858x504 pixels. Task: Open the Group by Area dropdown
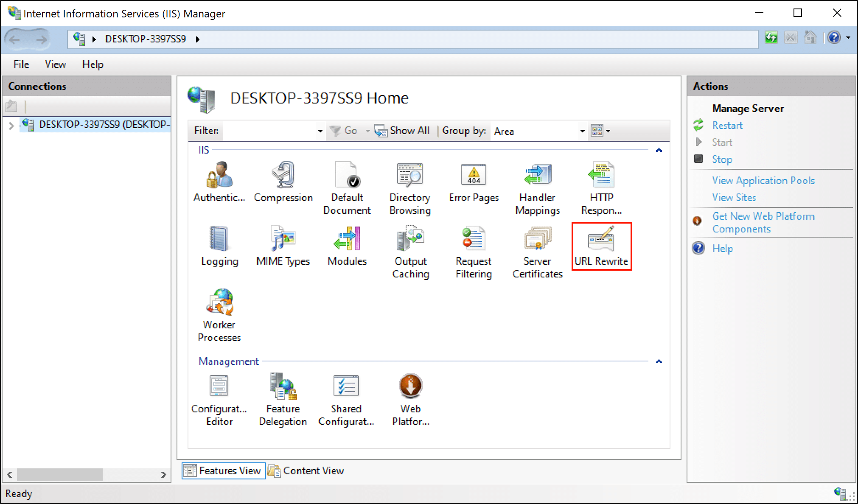582,131
